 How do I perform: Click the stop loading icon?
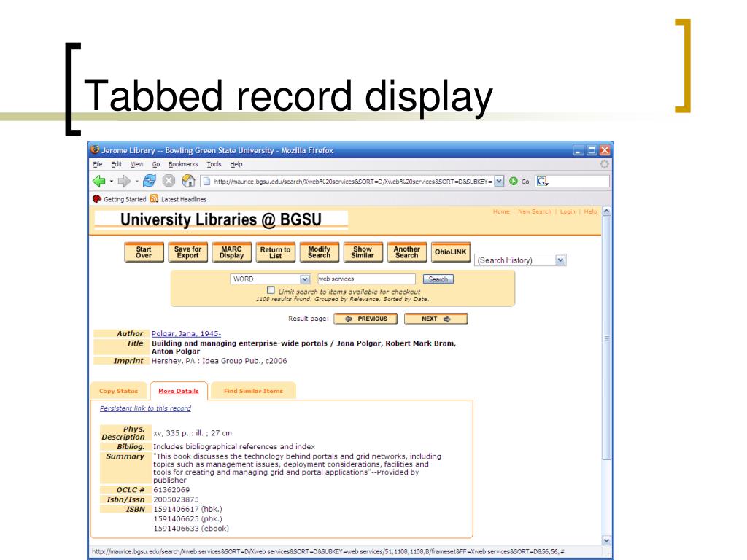169,181
